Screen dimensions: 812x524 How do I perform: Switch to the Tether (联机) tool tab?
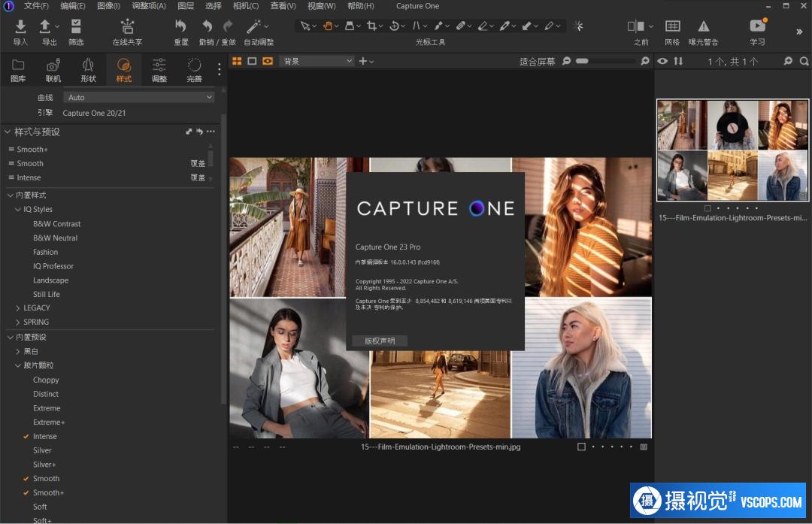click(53, 70)
